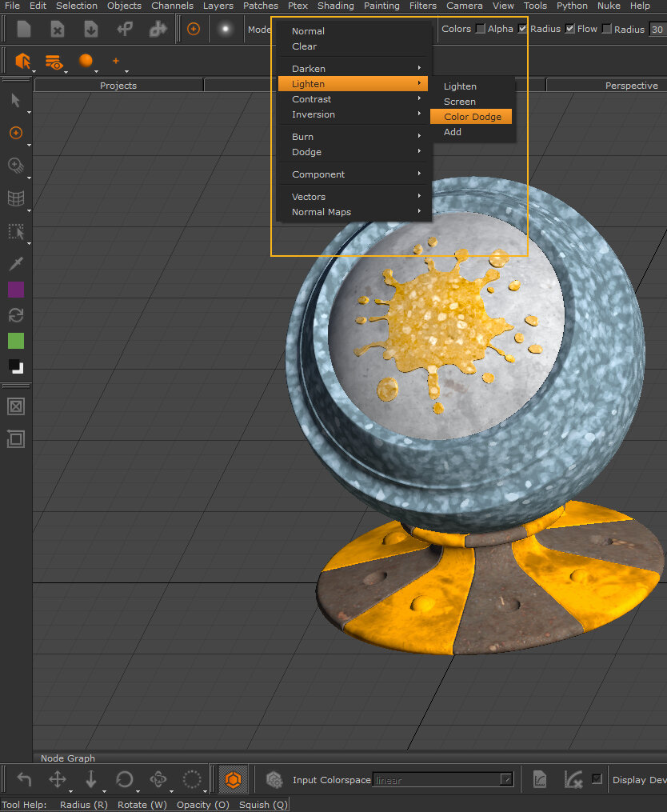Screen dimensions: 667x812
Task: Choose the marquee selection tool
Action: 15,231
